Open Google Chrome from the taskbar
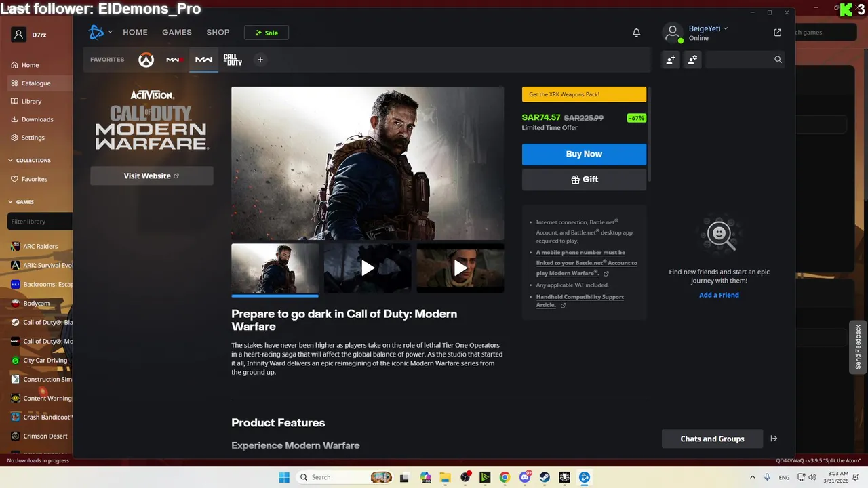 [505, 477]
